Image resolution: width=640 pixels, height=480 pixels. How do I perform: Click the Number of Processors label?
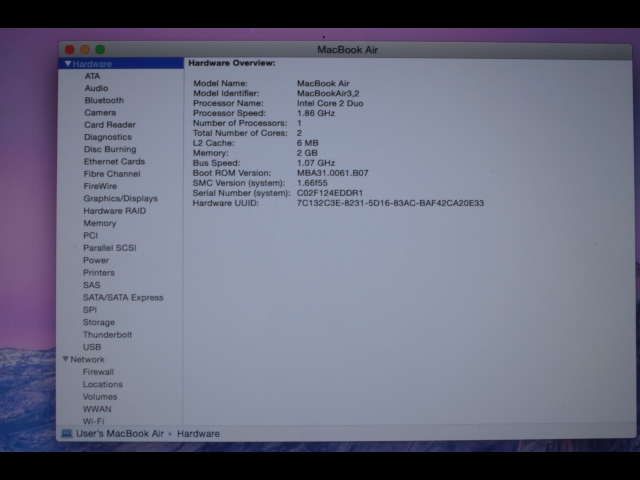(240, 123)
